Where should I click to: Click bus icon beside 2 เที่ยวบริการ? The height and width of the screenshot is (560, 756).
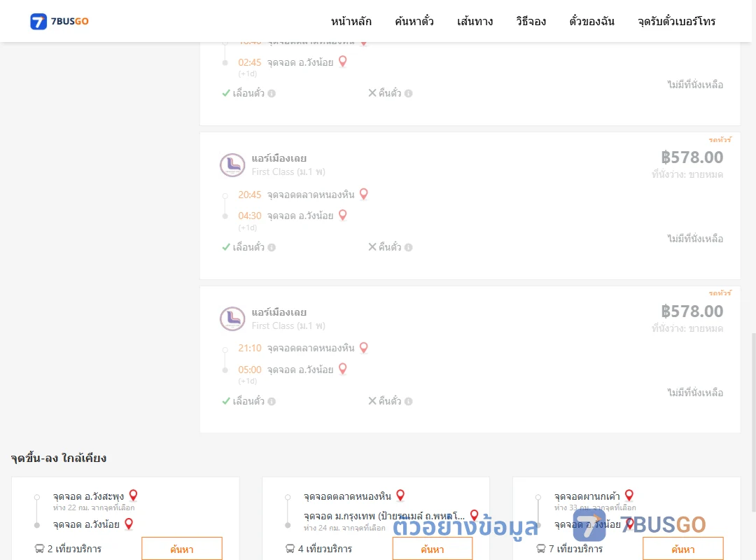tap(39, 549)
